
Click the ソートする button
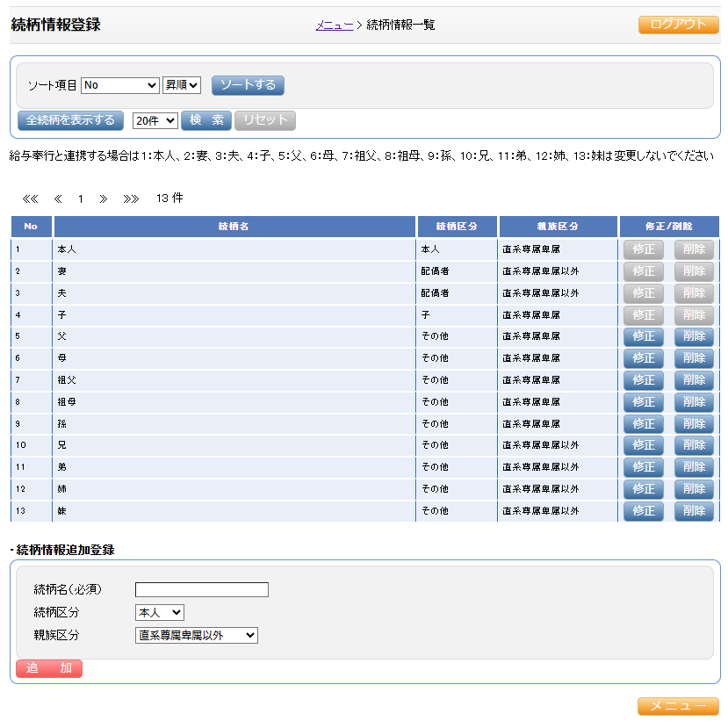pyautogui.click(x=248, y=85)
